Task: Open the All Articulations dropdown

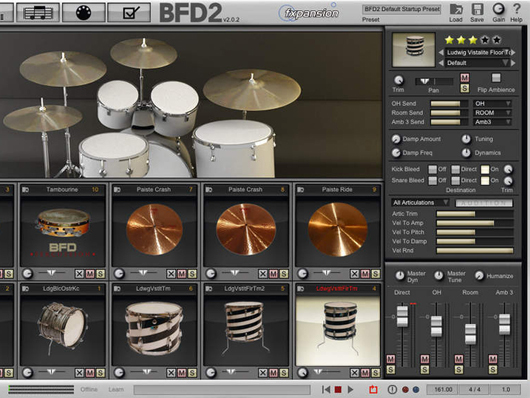Action: tap(420, 203)
